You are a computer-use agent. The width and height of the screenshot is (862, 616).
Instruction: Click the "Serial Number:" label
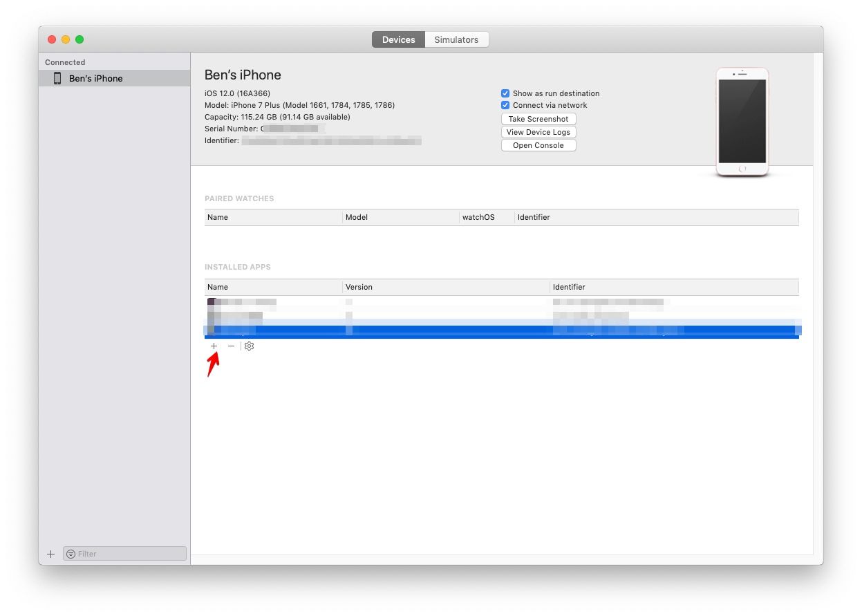232,129
